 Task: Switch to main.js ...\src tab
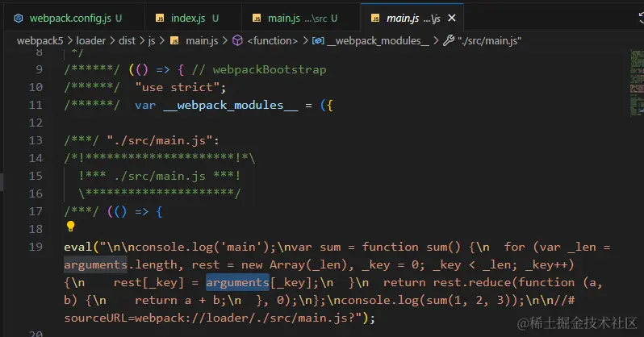tap(301, 18)
